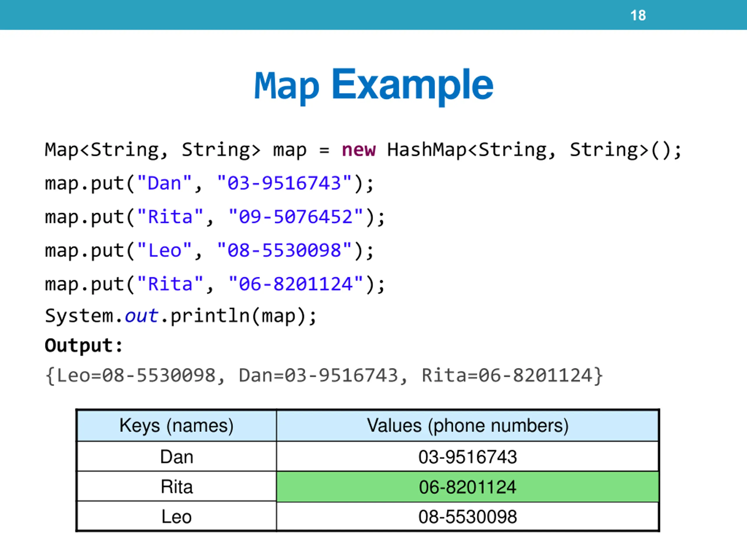Click the "09-5076452" string literal

[296, 216]
